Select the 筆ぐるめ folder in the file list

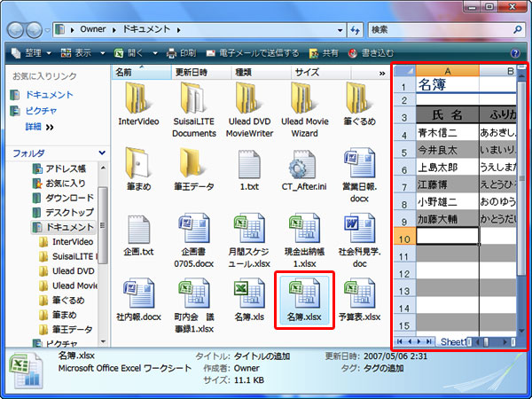(359, 98)
